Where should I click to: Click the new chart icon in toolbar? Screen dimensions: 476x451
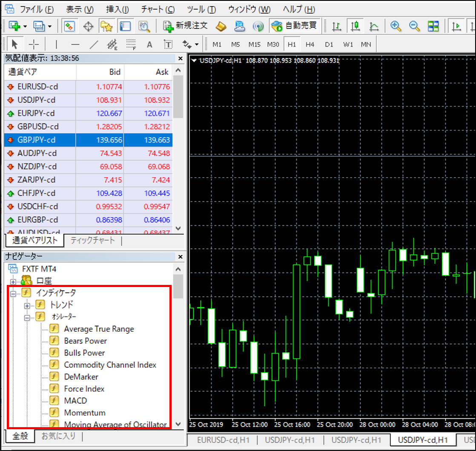tap(14, 26)
